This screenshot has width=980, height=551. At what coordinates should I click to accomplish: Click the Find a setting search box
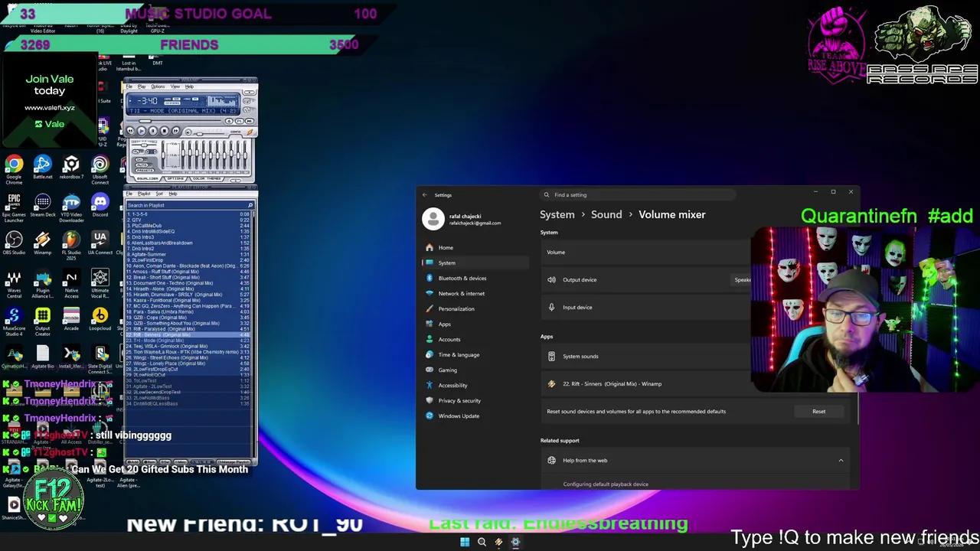tap(637, 195)
